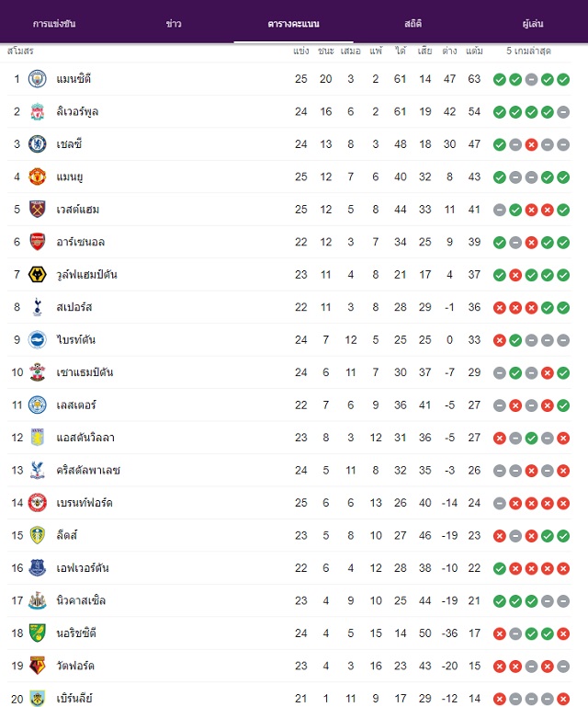This screenshot has height=707, width=588.
Task: Click the แต้ม column header
Action: coord(474,51)
